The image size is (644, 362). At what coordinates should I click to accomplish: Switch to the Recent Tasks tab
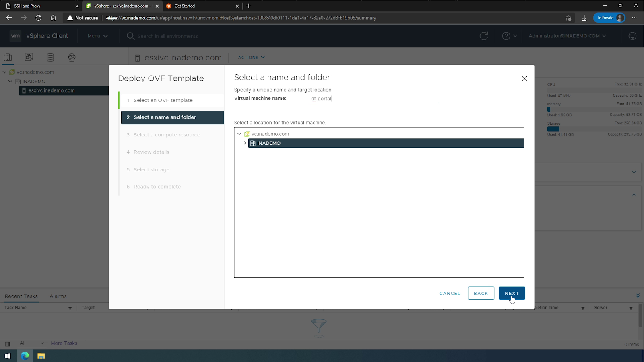pyautogui.click(x=21, y=296)
